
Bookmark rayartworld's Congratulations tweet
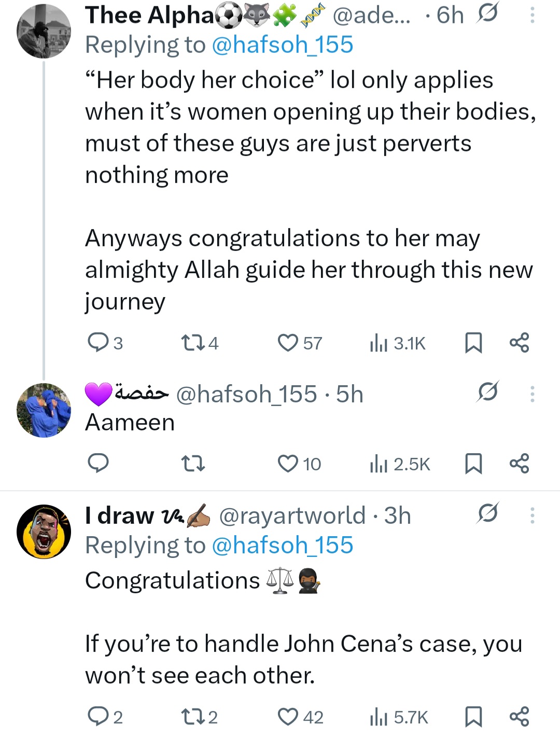coord(473,717)
